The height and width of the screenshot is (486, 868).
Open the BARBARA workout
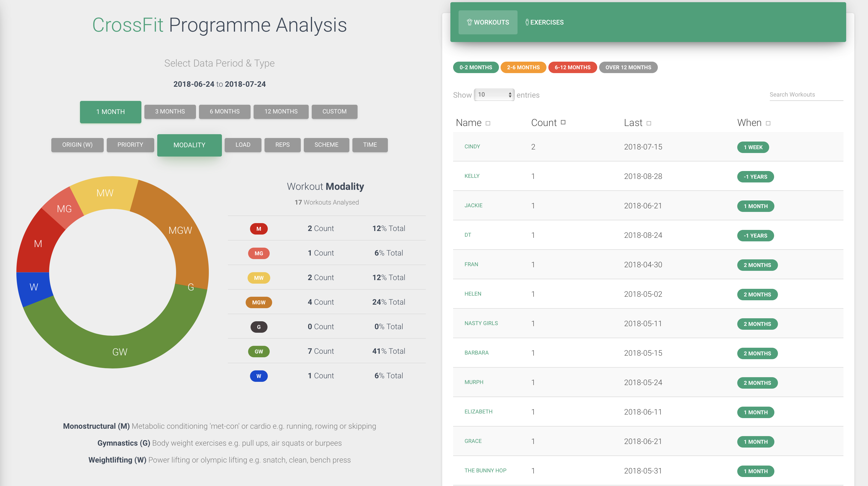(x=476, y=353)
